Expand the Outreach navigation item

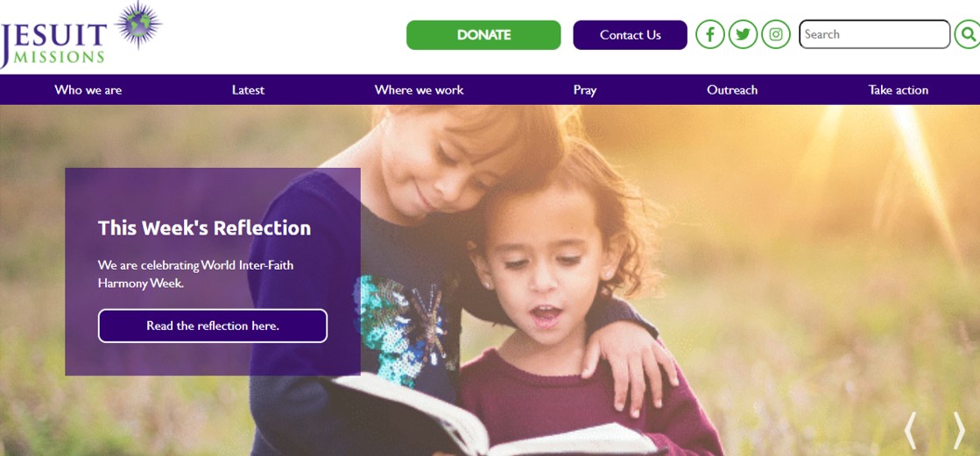click(732, 90)
